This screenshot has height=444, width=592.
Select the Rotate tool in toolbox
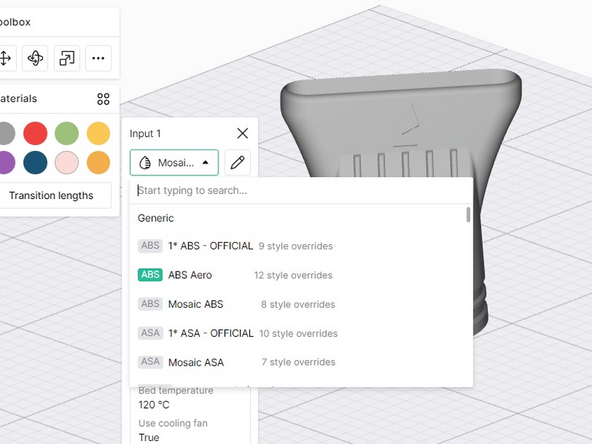(x=35, y=58)
